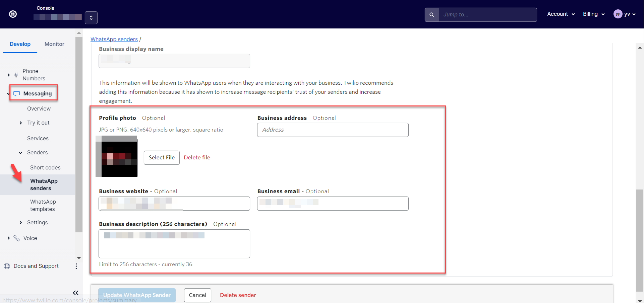Collapse the Senders chevron
The image size is (644, 303).
tap(21, 153)
